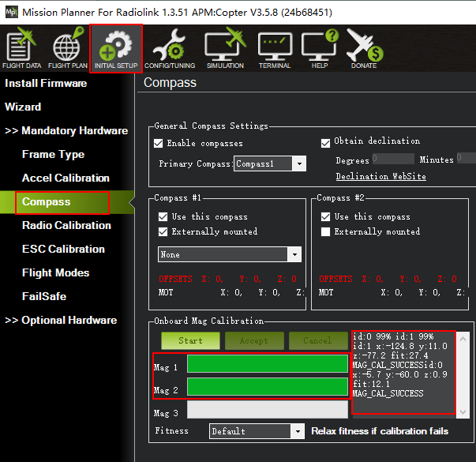Open Config/Tuning wrench icon
Image resolution: width=476 pixels, height=462 pixels.
170,49
